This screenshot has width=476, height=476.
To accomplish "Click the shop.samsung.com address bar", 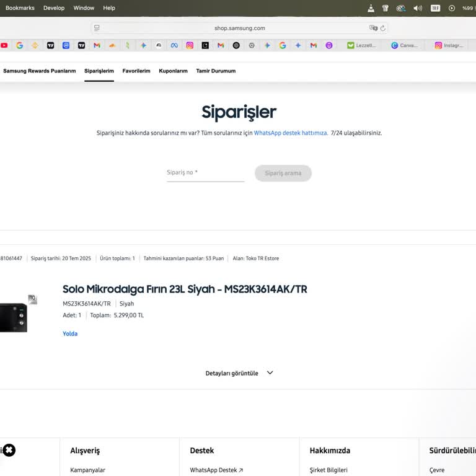I will pyautogui.click(x=239, y=28).
